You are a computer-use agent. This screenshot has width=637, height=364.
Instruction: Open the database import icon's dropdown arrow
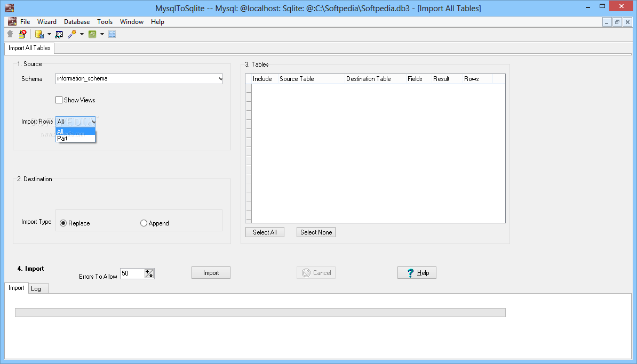click(49, 35)
